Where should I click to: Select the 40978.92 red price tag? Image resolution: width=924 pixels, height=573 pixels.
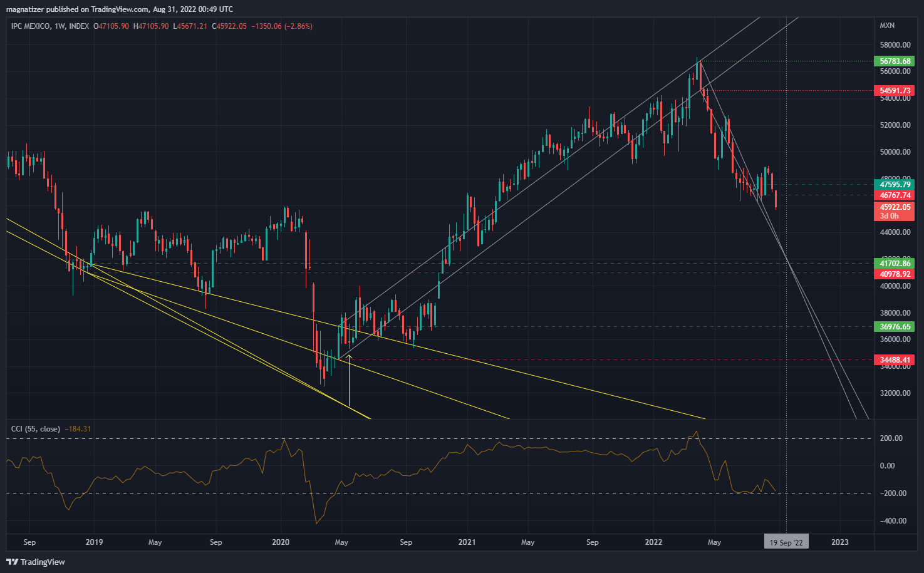pyautogui.click(x=895, y=274)
